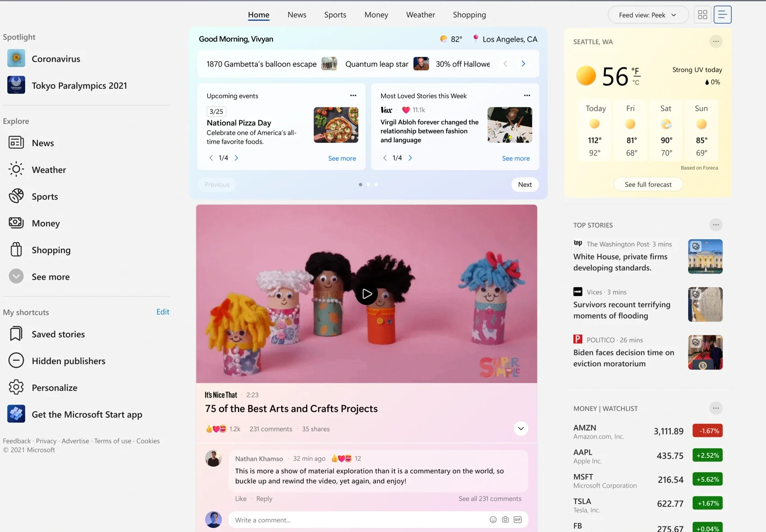The height and width of the screenshot is (532, 766).
Task: Select Saturday in the weather forecast
Action: point(666,130)
